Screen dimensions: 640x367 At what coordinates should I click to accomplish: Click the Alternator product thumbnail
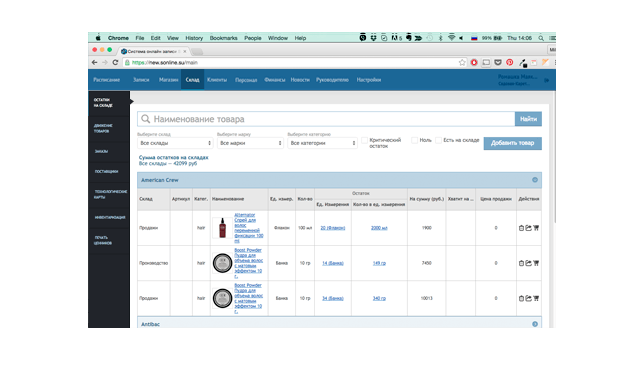tap(222, 228)
